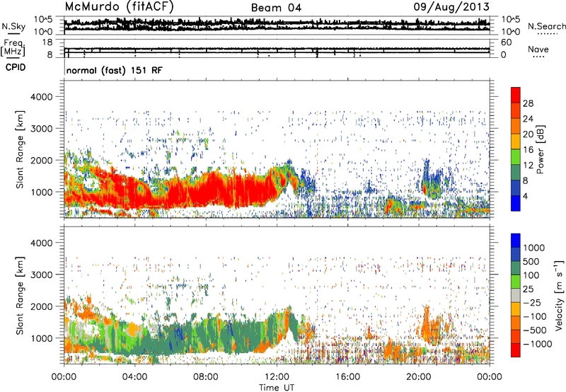This screenshot has width=566, height=392.
Task: Click the "Power [dB]" colorbar title
Action: click(540, 149)
